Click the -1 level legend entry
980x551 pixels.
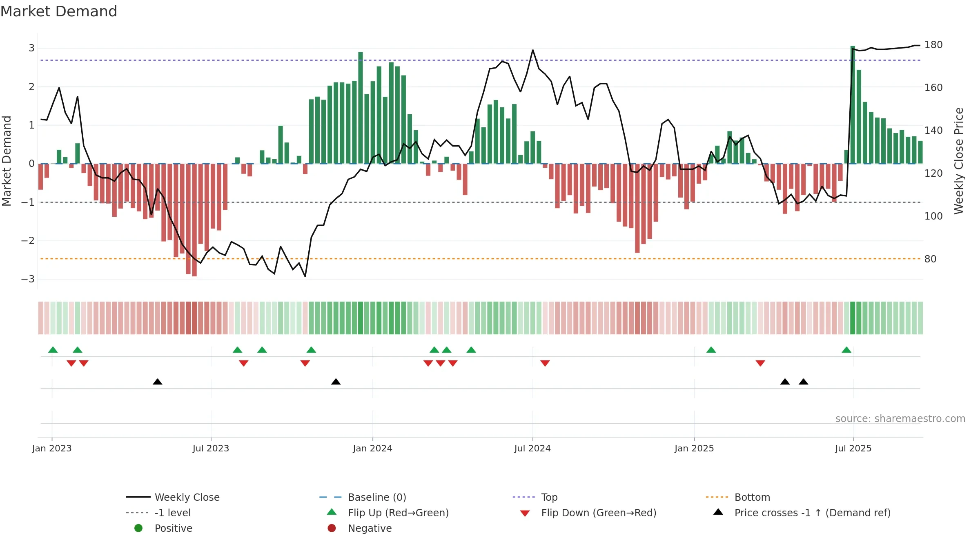pyautogui.click(x=158, y=513)
